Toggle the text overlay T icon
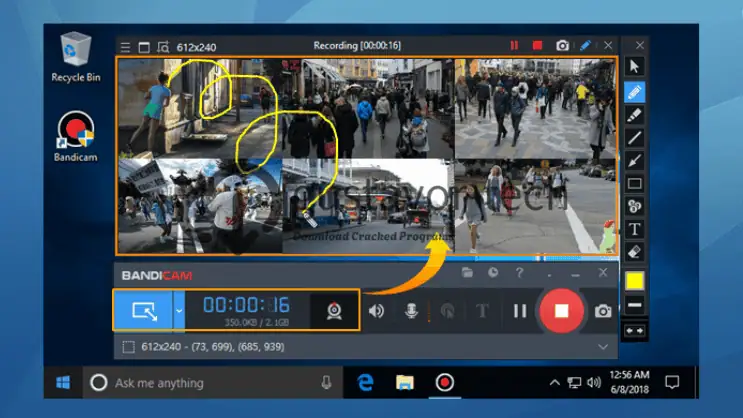This screenshot has width=743, height=418. (482, 311)
